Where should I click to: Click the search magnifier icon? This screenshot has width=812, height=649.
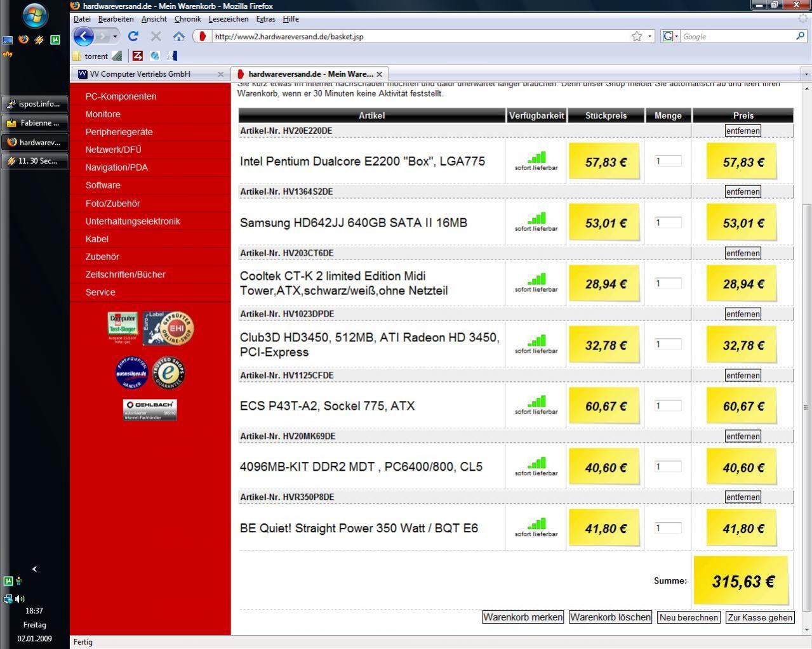coord(800,36)
